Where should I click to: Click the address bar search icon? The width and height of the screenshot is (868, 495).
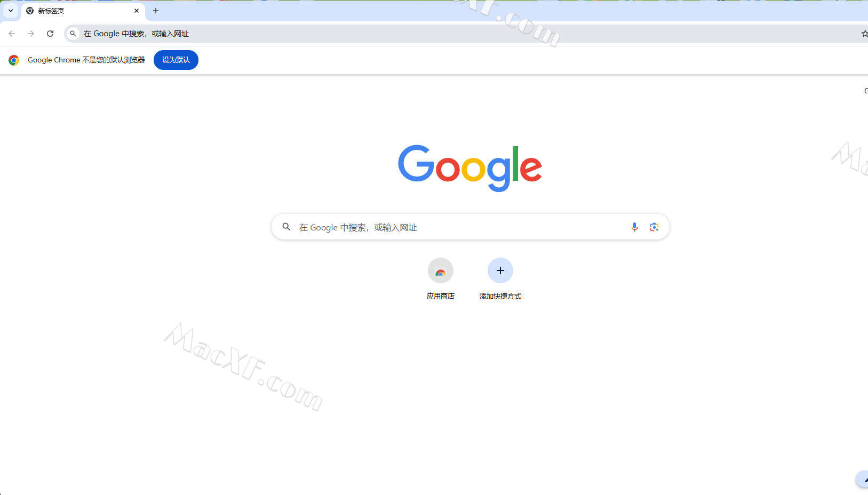coord(73,34)
